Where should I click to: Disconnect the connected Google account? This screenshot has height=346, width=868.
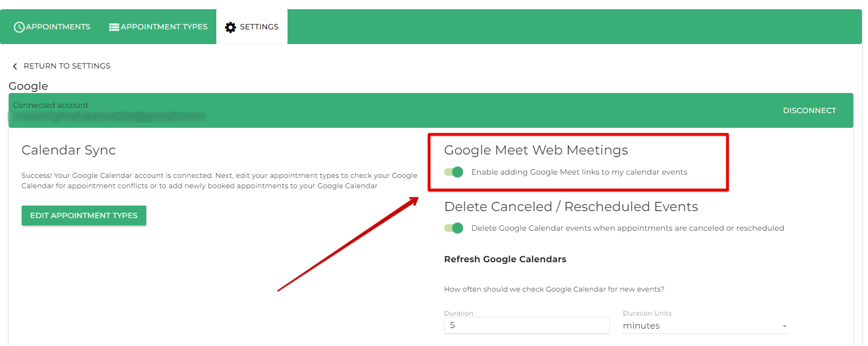tap(809, 110)
